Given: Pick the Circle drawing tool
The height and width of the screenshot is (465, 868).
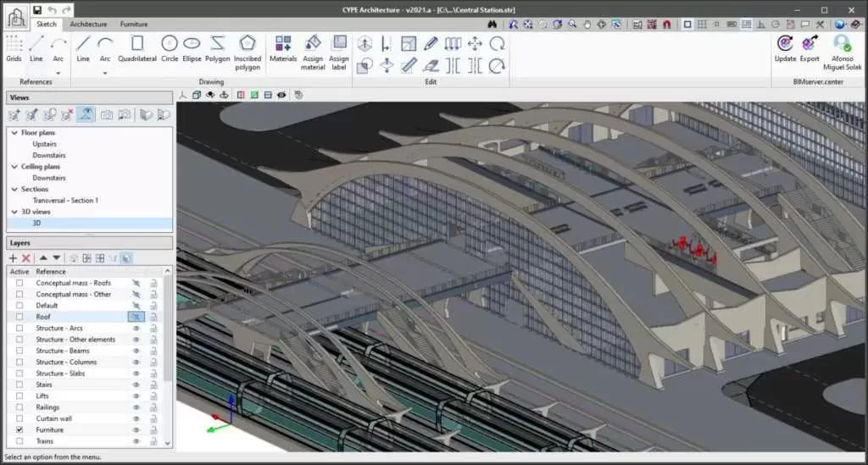Looking at the screenshot, I should point(170,48).
